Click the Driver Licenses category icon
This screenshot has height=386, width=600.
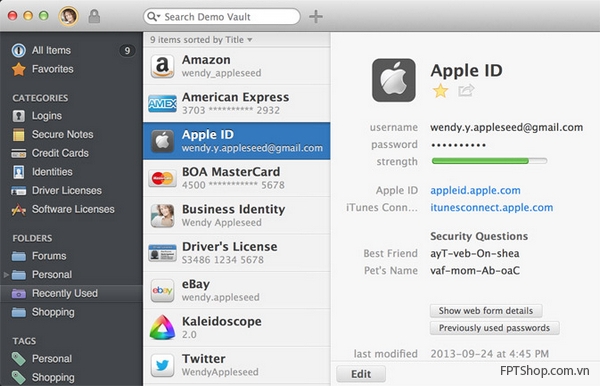(19, 191)
